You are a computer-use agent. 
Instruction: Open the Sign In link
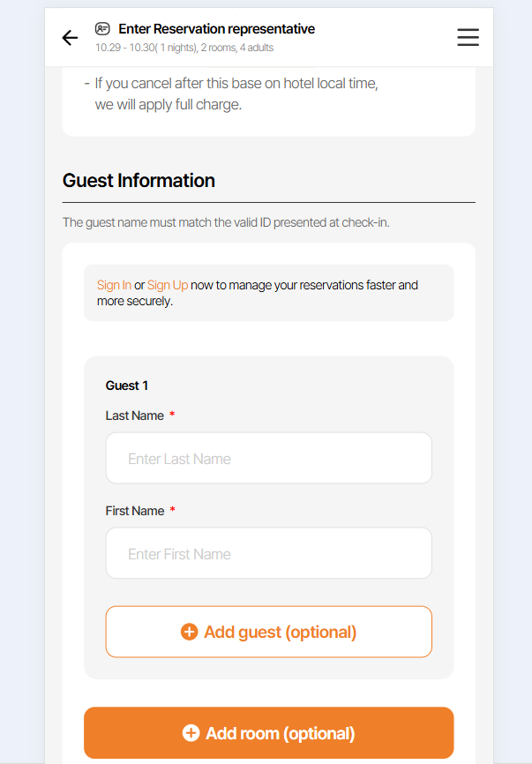click(114, 285)
